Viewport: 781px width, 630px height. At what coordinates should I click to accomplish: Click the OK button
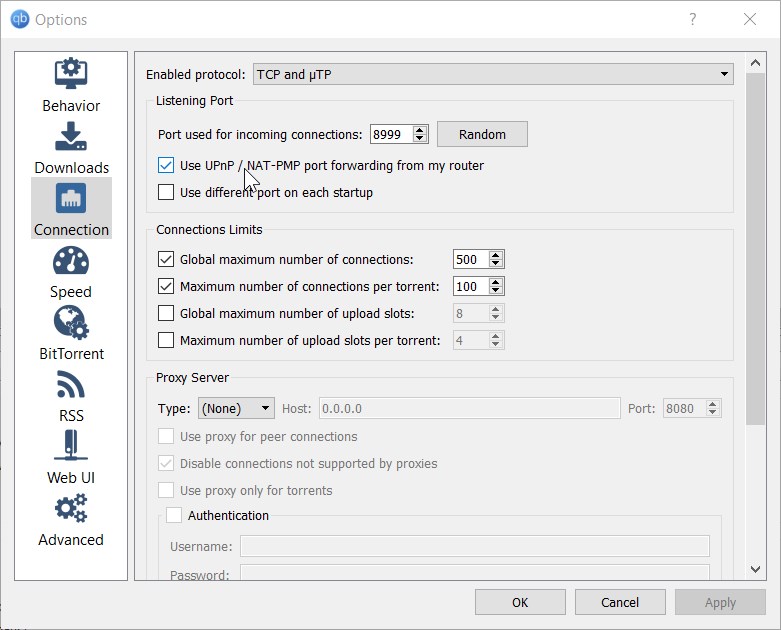(520, 602)
